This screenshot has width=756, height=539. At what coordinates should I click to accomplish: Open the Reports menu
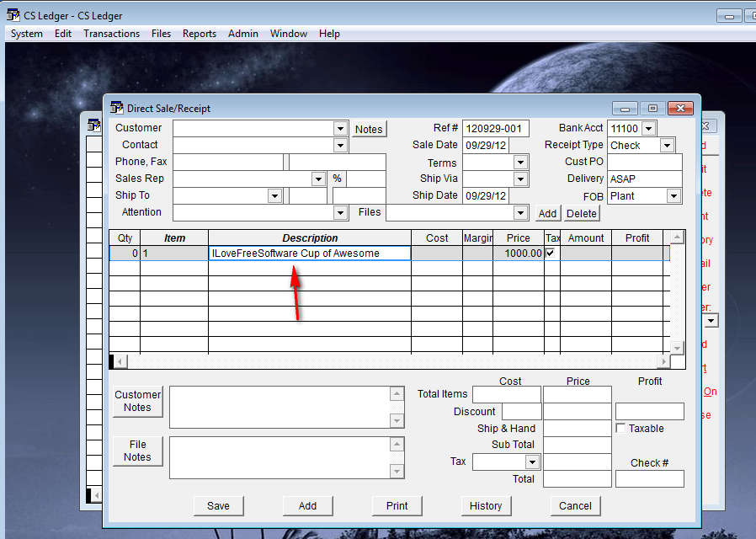point(200,34)
